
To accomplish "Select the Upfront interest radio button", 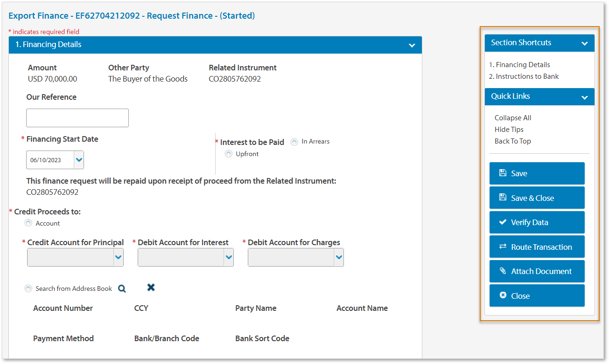I will click(x=229, y=154).
